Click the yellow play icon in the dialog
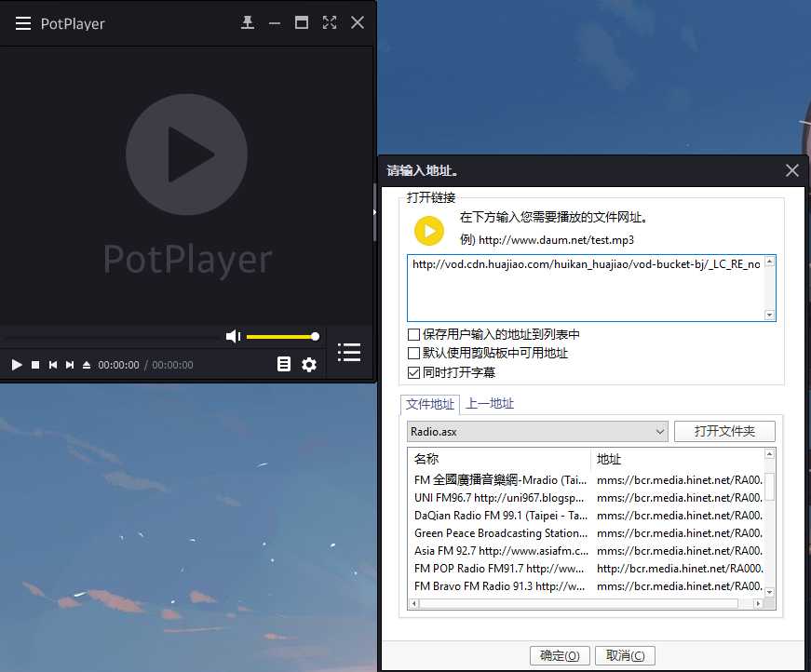The width and height of the screenshot is (811, 672). [428, 231]
